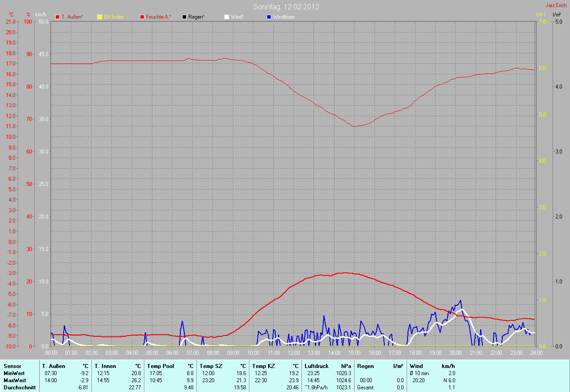This screenshot has height=392, width=570.
Task: Click the 'Temp Pool' column header
Action: click(160, 366)
